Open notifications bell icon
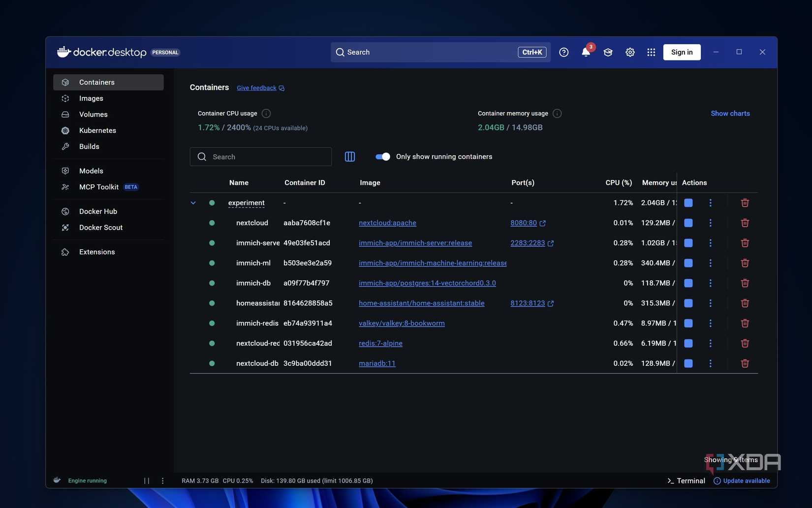The width and height of the screenshot is (812, 508). pyautogui.click(x=586, y=52)
